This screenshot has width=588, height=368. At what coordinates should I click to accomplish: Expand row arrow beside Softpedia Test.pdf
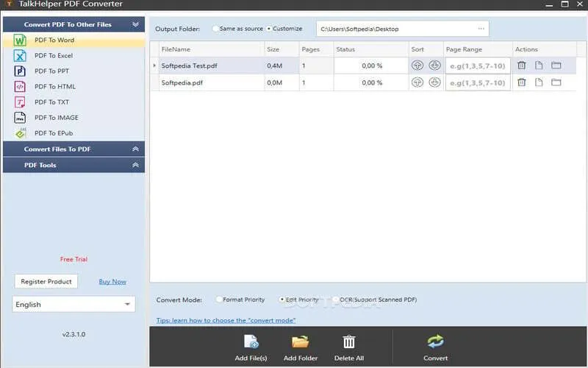point(154,66)
